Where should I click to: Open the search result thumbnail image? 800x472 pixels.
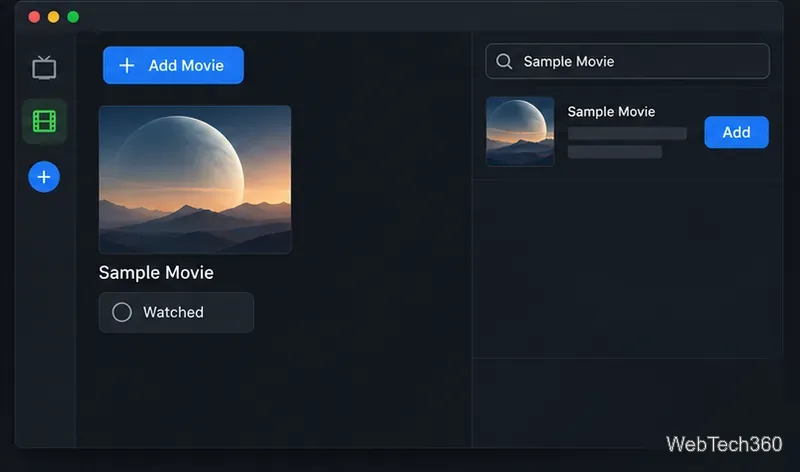point(520,131)
